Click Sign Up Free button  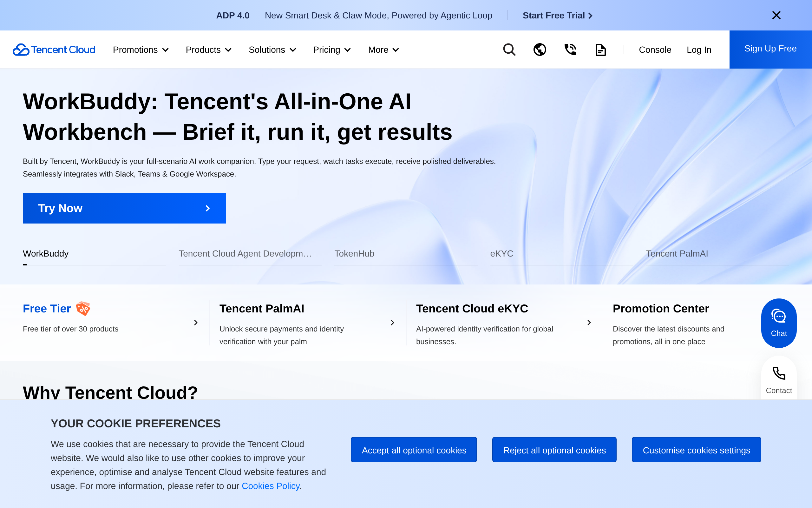(x=770, y=50)
